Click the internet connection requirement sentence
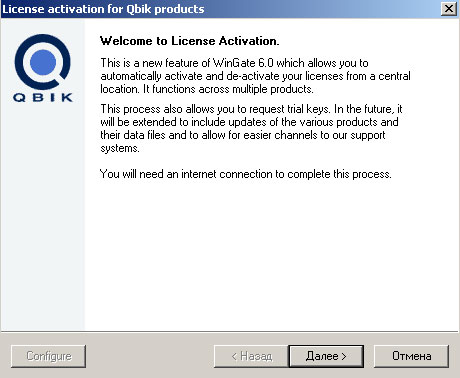Viewport: 460px width, 378px height. (x=246, y=174)
